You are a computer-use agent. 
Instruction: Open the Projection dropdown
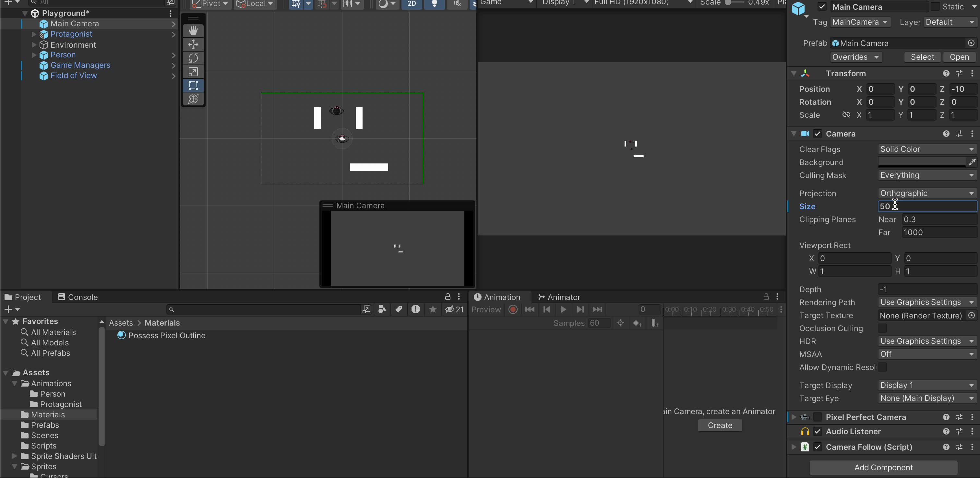[927, 193]
